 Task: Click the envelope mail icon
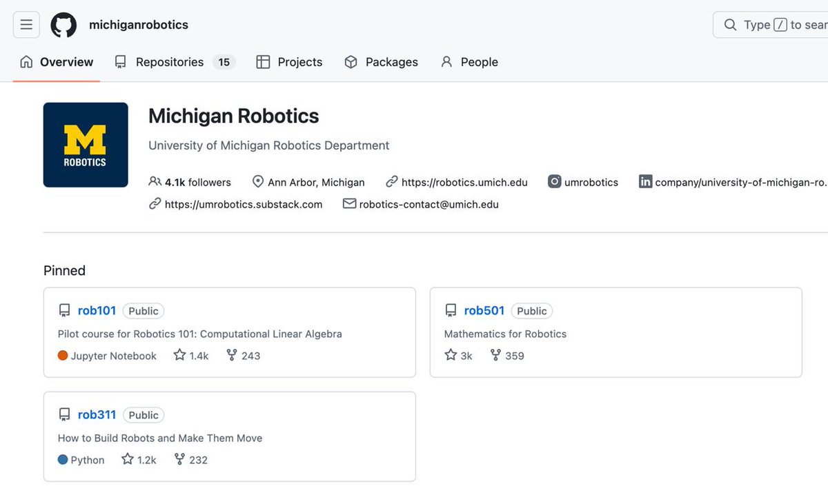pos(350,204)
